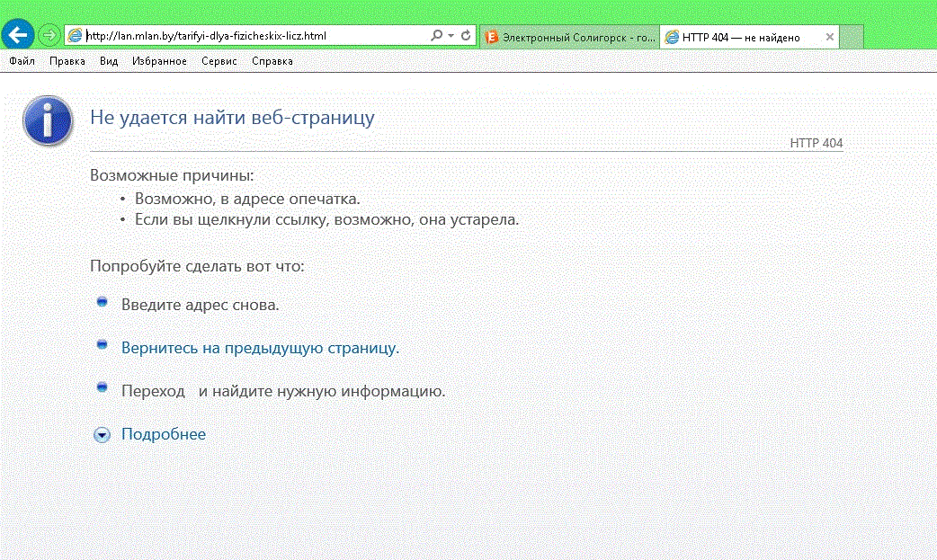
Task: Open the Правка menu
Action: click(x=67, y=61)
